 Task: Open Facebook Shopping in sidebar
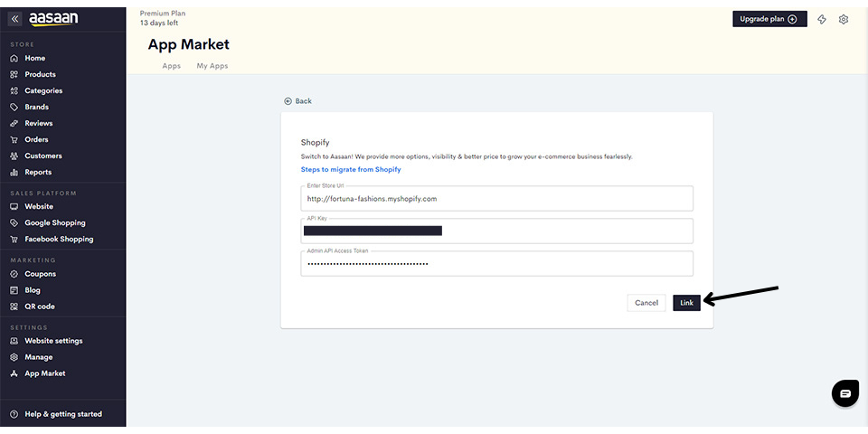tap(59, 239)
